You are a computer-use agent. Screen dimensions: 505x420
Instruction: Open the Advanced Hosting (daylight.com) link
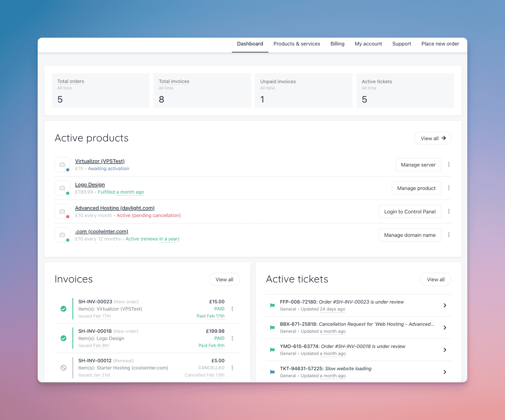tap(115, 208)
